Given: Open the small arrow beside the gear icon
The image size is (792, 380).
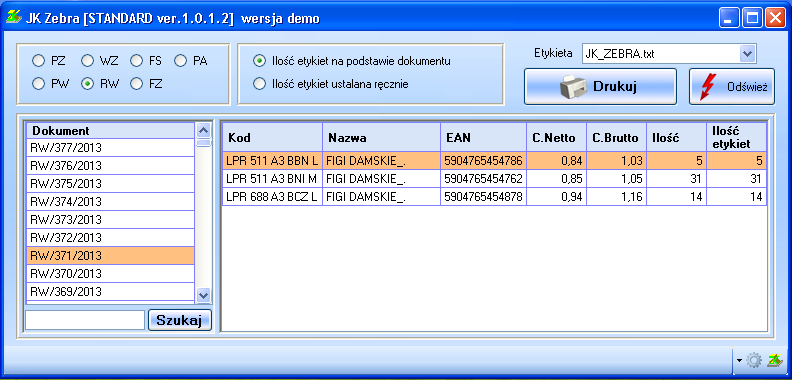Looking at the screenshot, I should click(x=740, y=361).
